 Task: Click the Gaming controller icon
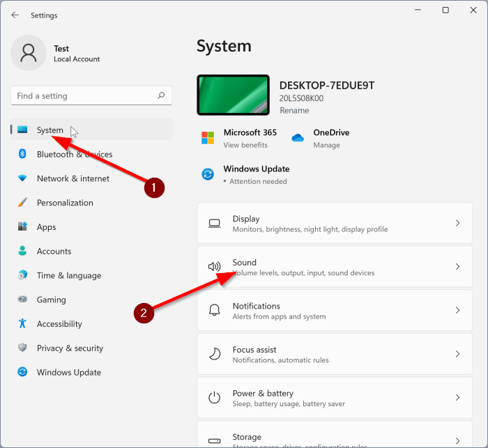[x=22, y=299]
